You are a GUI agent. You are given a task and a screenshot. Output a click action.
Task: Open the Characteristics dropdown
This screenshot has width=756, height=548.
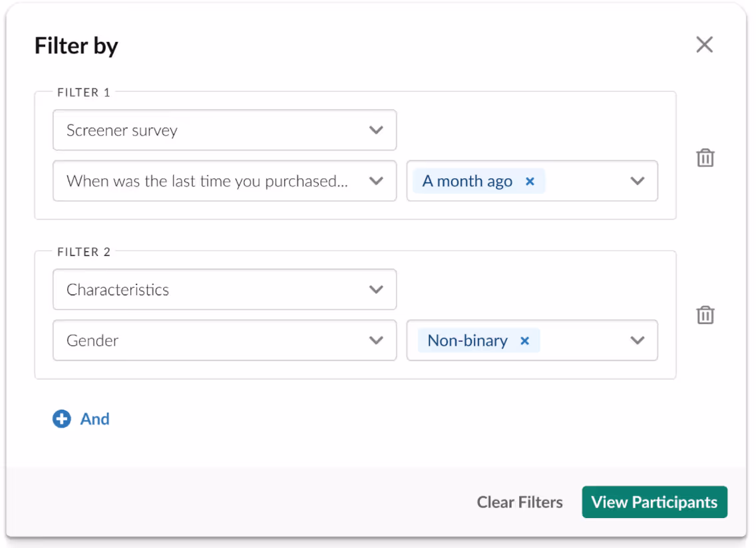(x=224, y=290)
